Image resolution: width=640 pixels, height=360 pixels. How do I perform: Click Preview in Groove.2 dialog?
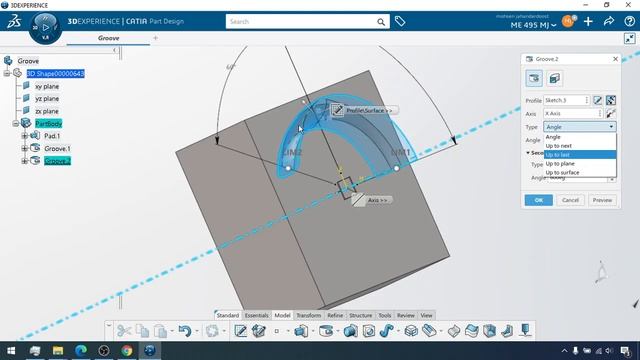pos(602,200)
